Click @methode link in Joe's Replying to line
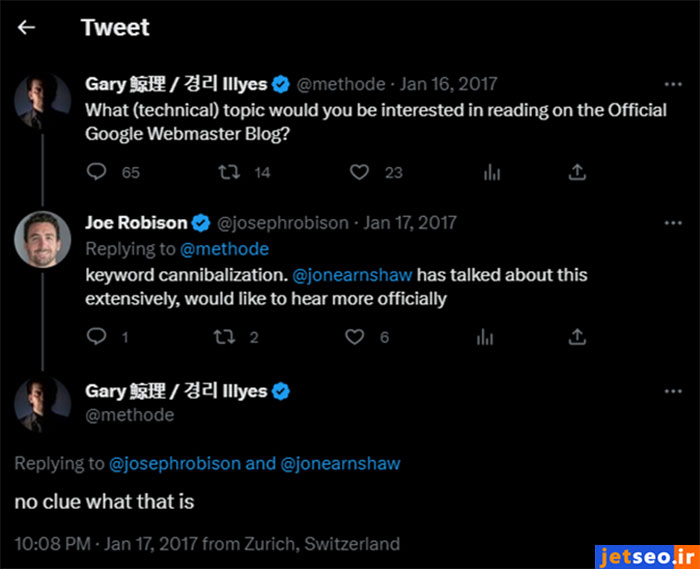The height and width of the screenshot is (569, 700). [226, 249]
